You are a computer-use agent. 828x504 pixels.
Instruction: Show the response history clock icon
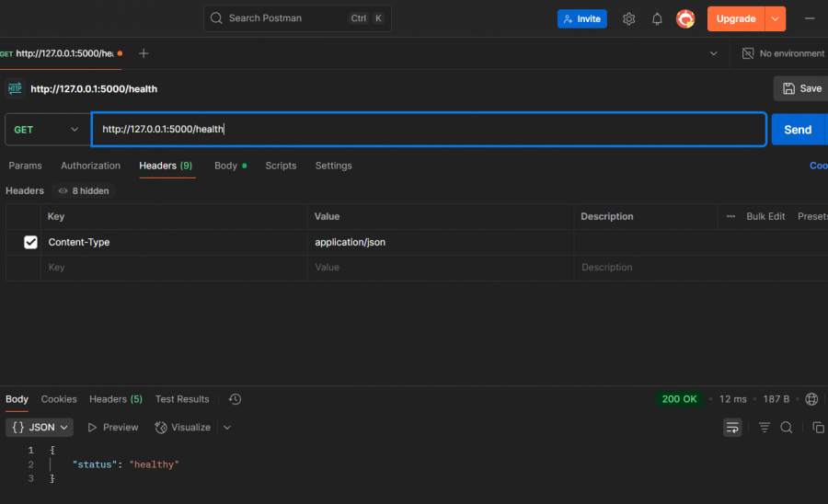(x=235, y=399)
